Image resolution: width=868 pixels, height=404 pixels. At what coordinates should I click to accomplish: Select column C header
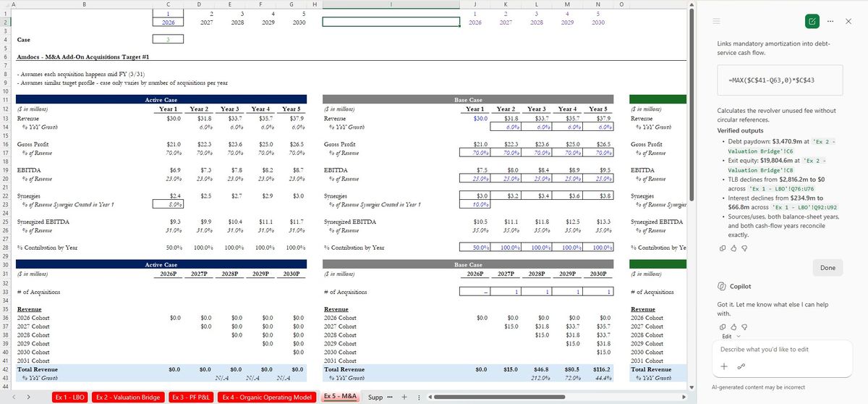pyautogui.click(x=168, y=4)
